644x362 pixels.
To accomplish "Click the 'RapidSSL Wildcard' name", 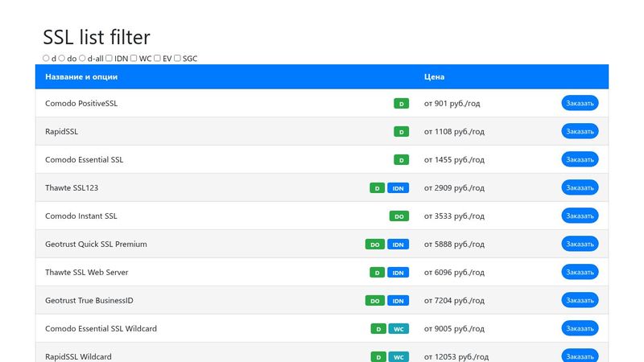I will point(78,356).
